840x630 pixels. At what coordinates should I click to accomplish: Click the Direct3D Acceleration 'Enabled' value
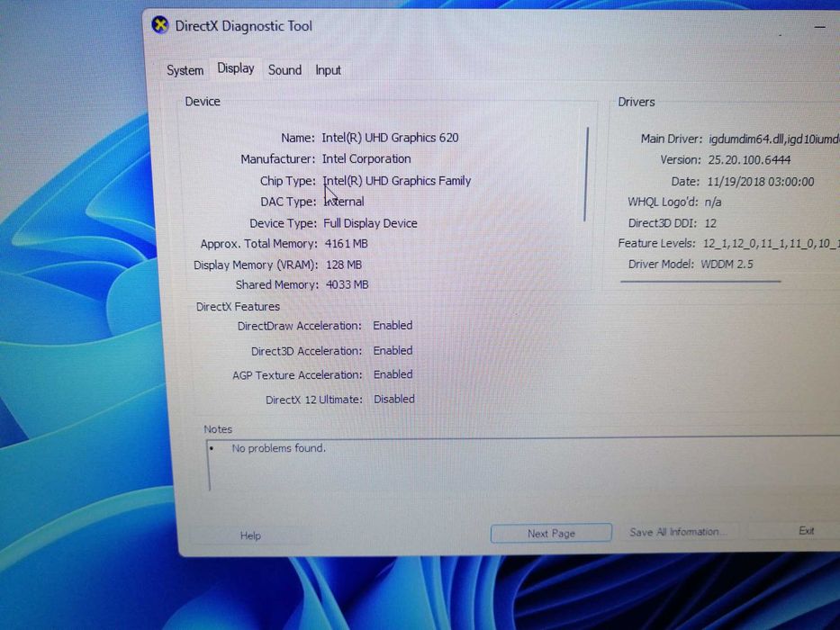click(393, 350)
